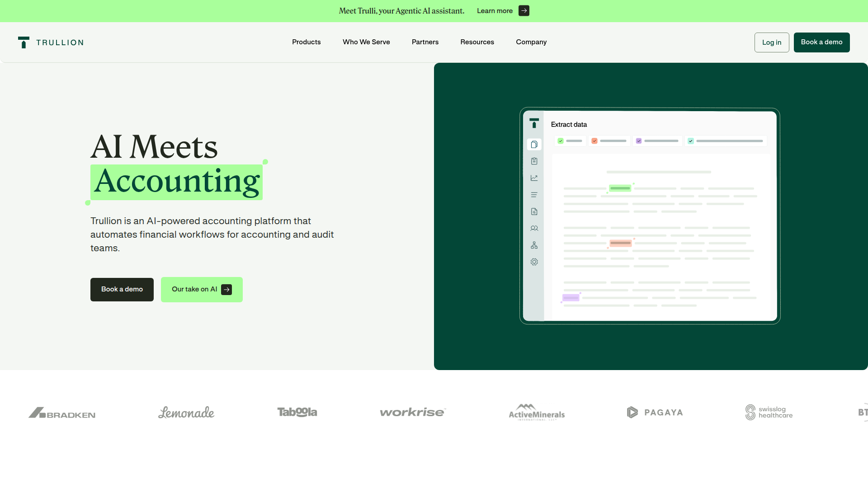
Task: Expand the Who We Serve menu
Action: click(x=366, y=42)
